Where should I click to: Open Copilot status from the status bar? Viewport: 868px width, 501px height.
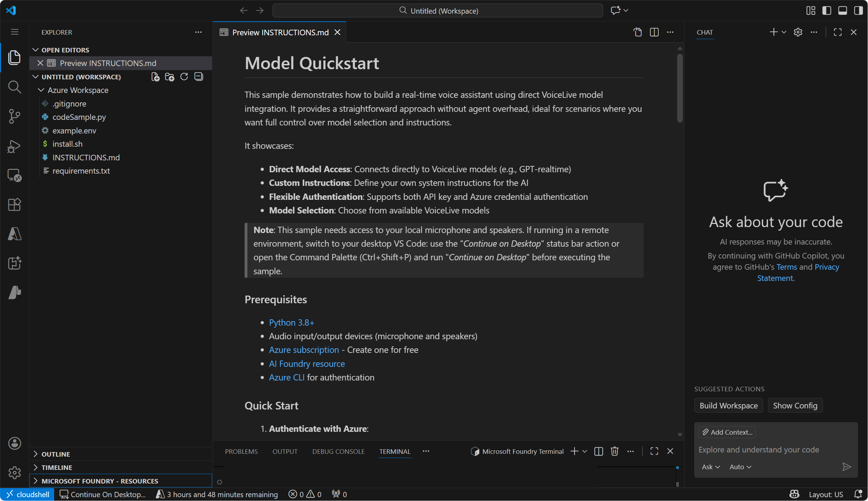click(x=794, y=494)
